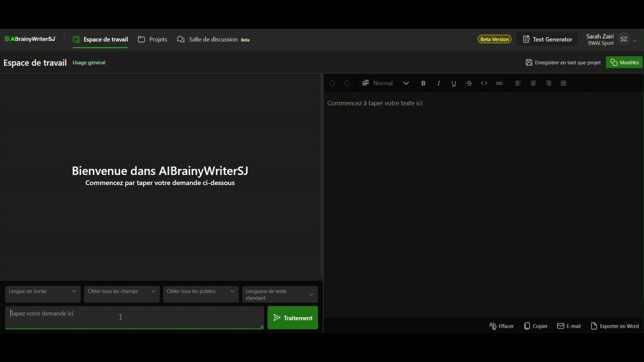The width and height of the screenshot is (644, 362).
Task: Apply bold formatting in the editor
Action: [423, 83]
